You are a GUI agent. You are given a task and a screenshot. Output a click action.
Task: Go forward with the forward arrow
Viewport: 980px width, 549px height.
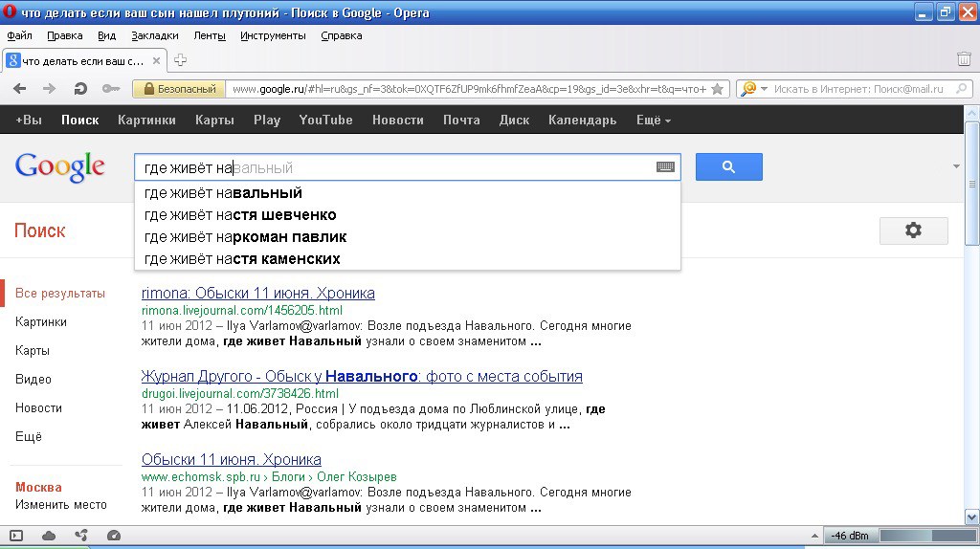(50, 89)
